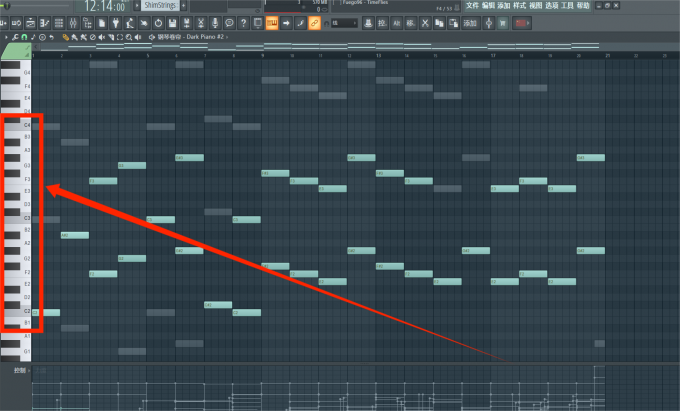Click the 添加 toolbar button
Image resolution: width=680 pixels, height=411 pixels.
[x=471, y=23]
